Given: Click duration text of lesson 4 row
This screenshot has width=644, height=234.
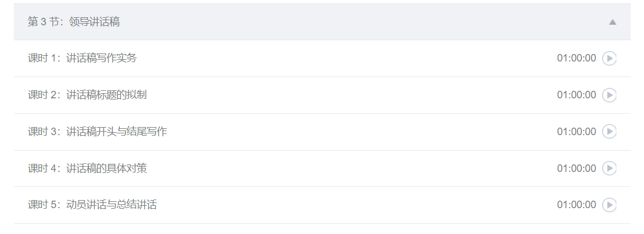Looking at the screenshot, I should [576, 168].
